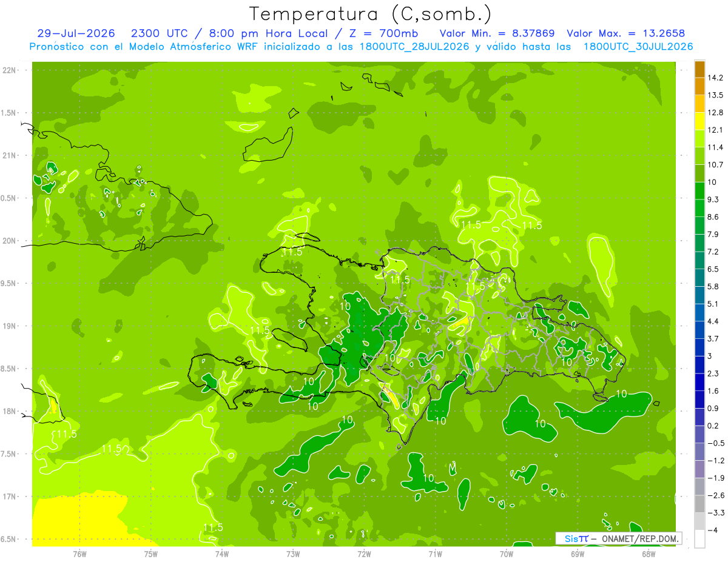Click the '8:00 pm Hora Local' text
This screenshot has height=562, width=728.
click(268, 33)
